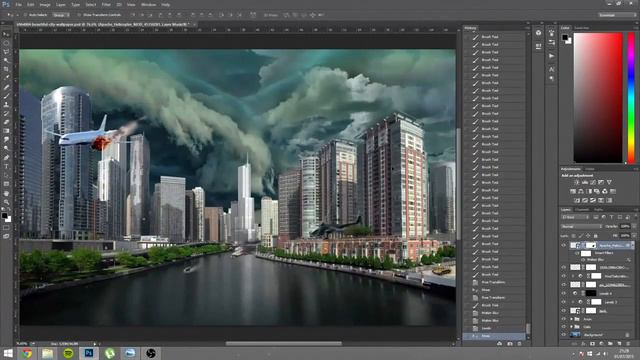Expand the group folder directly above the Background layer

pos(571,327)
